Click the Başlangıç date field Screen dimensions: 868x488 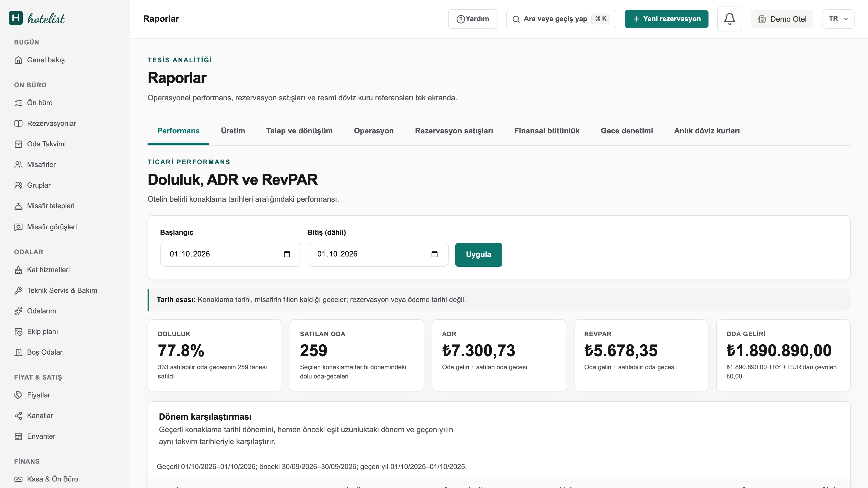tap(230, 254)
